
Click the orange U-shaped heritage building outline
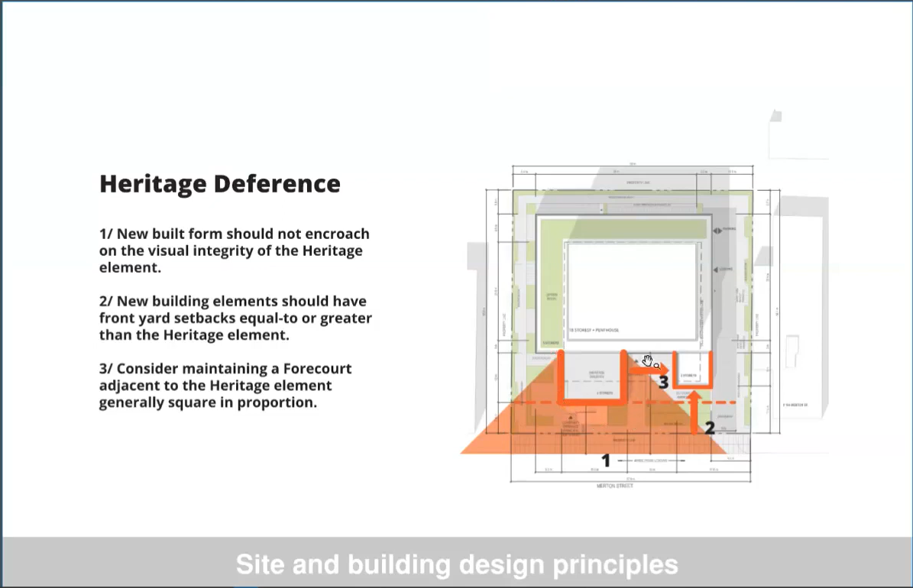591,376
